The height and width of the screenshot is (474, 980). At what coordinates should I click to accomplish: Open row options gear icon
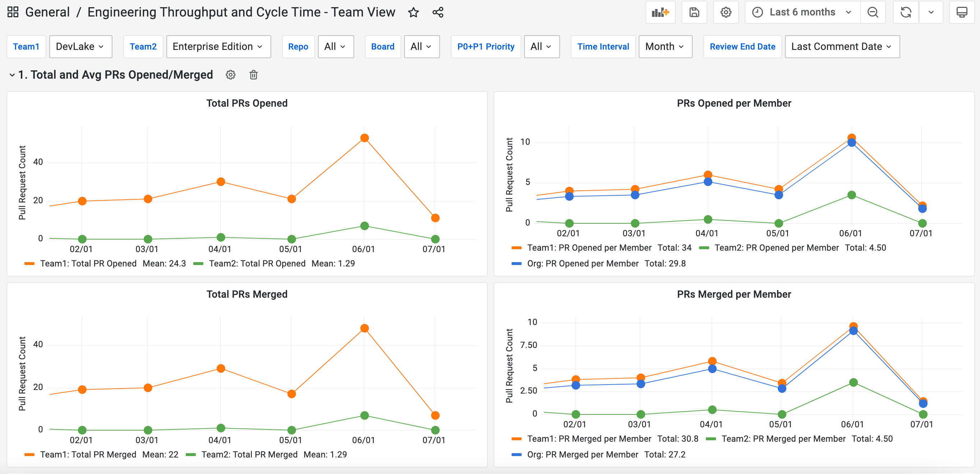pyautogui.click(x=231, y=75)
